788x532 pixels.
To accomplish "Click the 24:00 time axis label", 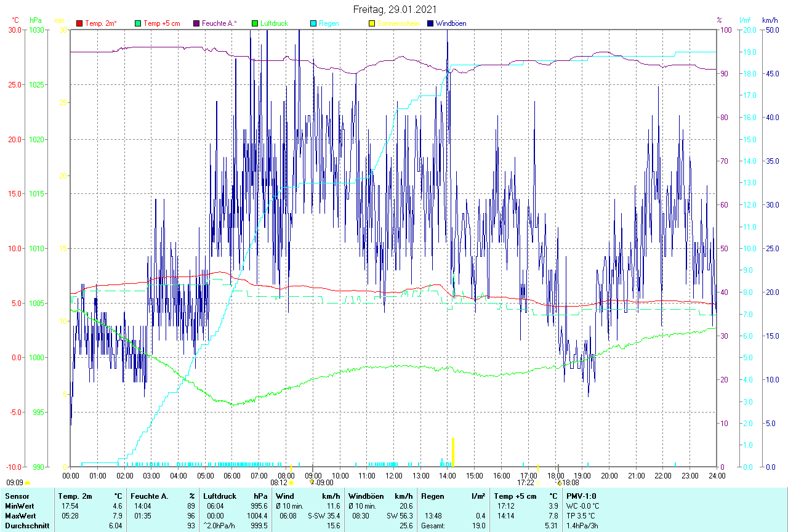I will (x=717, y=475).
